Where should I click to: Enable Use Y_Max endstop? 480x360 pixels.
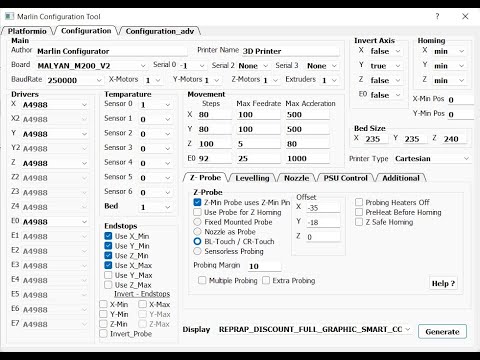(108, 275)
